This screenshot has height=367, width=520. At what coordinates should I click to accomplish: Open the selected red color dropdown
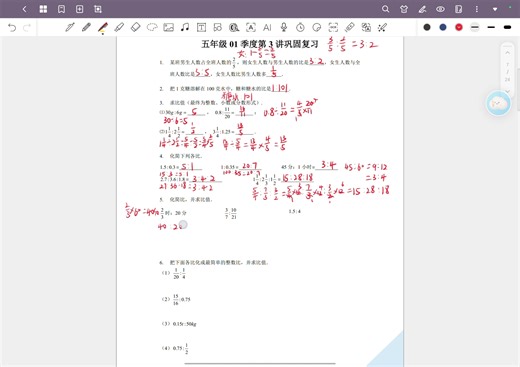(x=459, y=27)
